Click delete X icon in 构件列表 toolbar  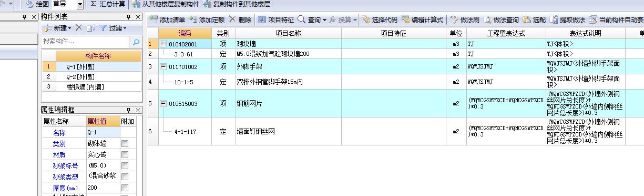(78, 28)
